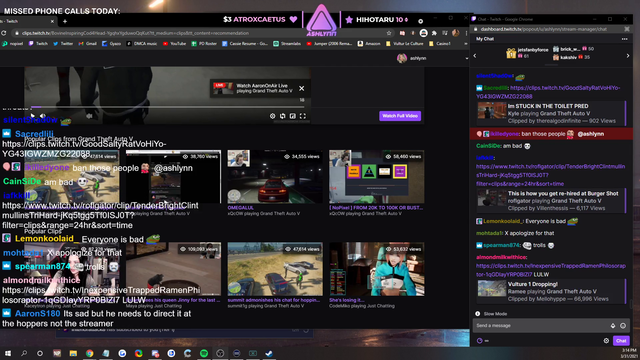Screen dimensions: 640x360
Task: Open the clip player settings gear
Action: pos(273,116)
